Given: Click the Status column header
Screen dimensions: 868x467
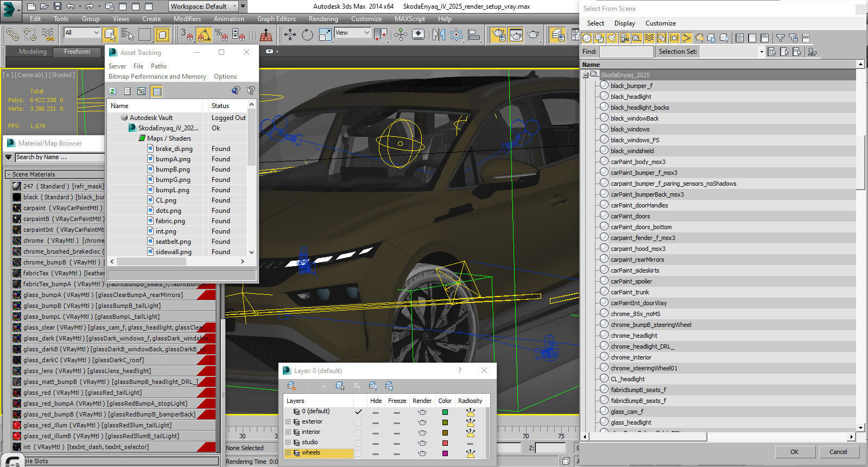Looking at the screenshot, I should tap(227, 106).
